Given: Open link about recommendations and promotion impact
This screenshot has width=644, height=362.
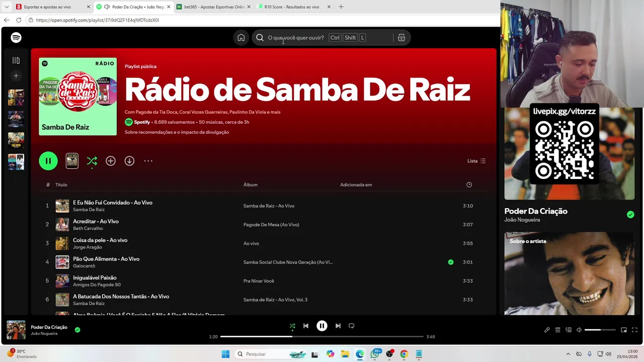Looking at the screenshot, I should [x=177, y=132].
